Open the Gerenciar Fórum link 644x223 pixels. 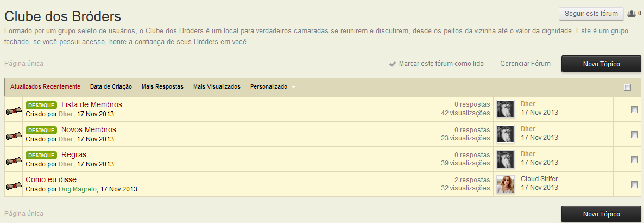(x=525, y=64)
